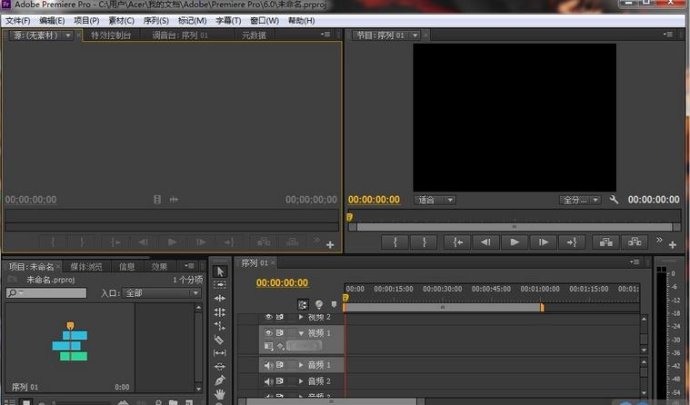The width and height of the screenshot is (690, 405).
Task: Switch to the 媒体浏览 tab
Action: (x=86, y=267)
